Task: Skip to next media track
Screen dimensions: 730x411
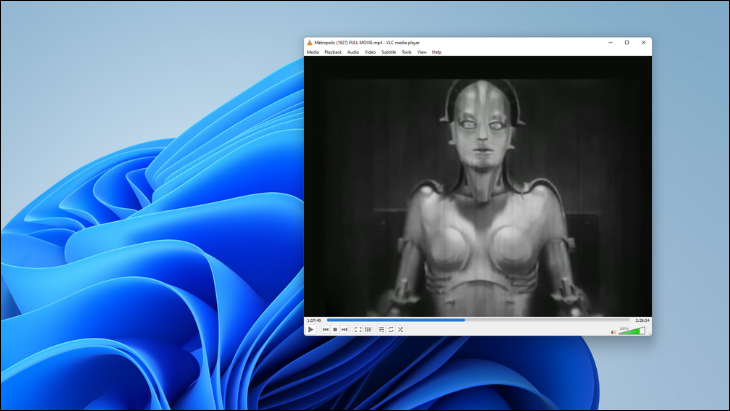Action: (345, 330)
